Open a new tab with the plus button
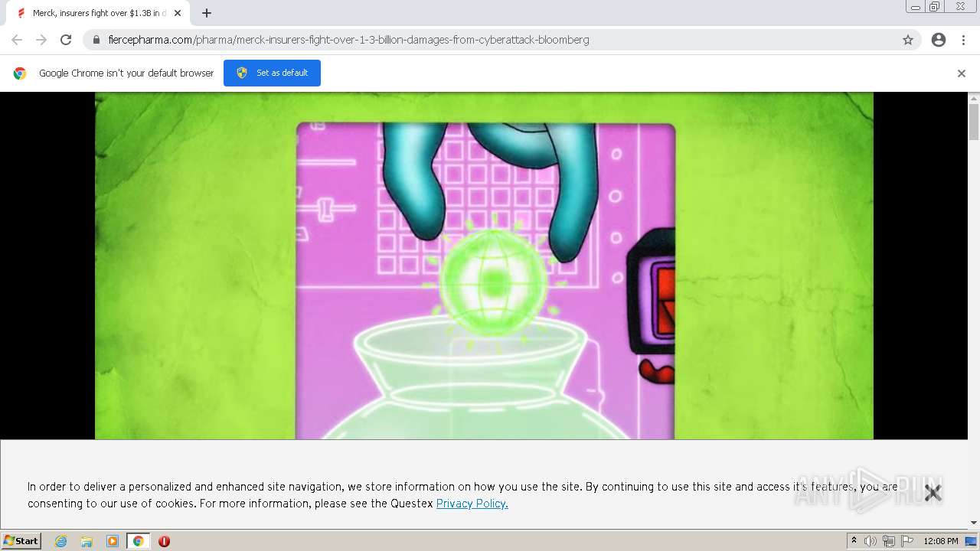The height and width of the screenshot is (551, 980). coord(207,13)
